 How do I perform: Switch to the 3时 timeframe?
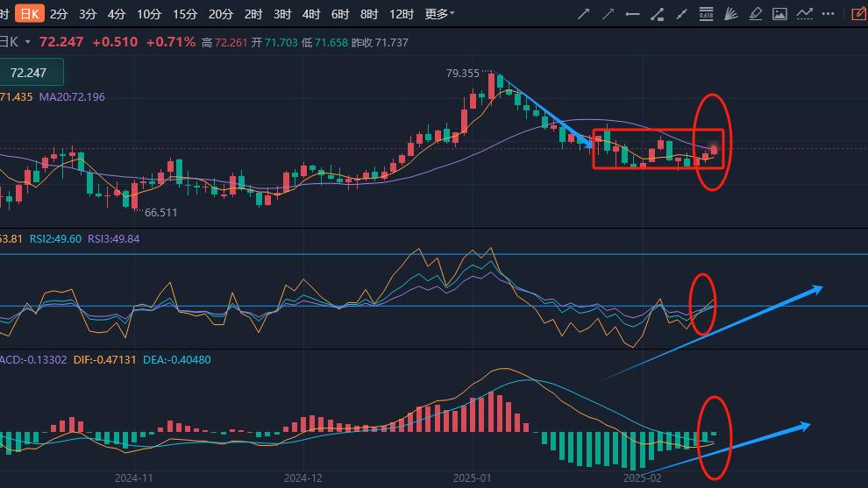click(282, 14)
